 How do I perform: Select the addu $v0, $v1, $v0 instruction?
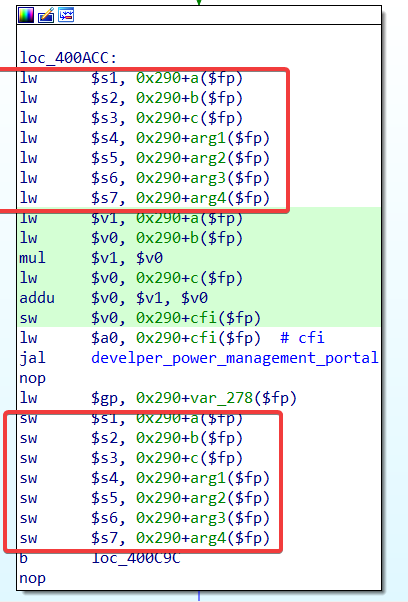click(114, 298)
